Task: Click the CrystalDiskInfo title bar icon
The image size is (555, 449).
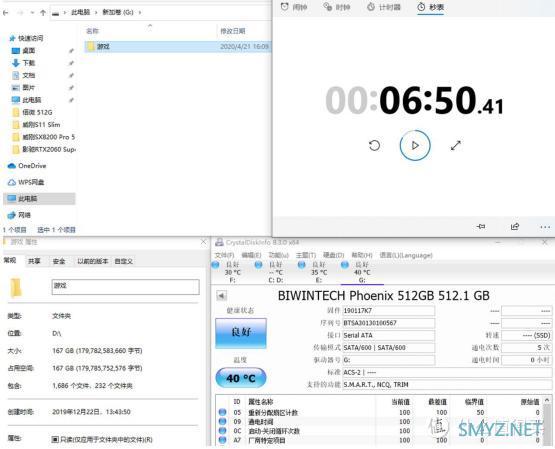Action: pos(219,242)
